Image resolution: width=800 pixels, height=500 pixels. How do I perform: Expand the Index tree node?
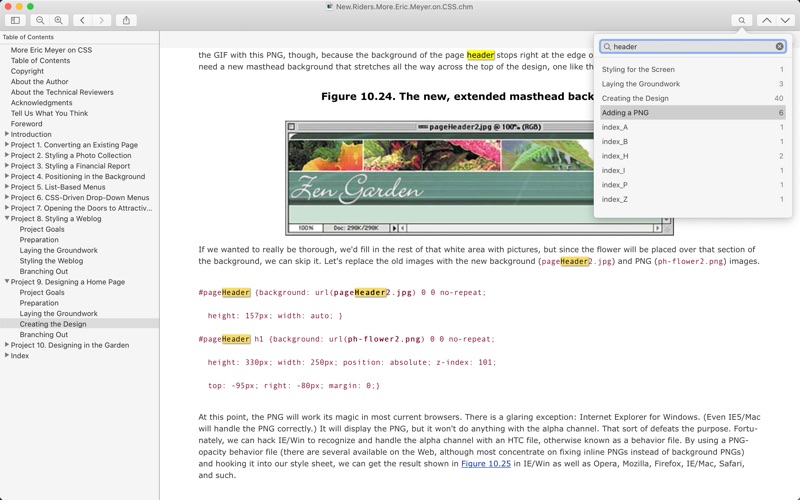(7, 355)
